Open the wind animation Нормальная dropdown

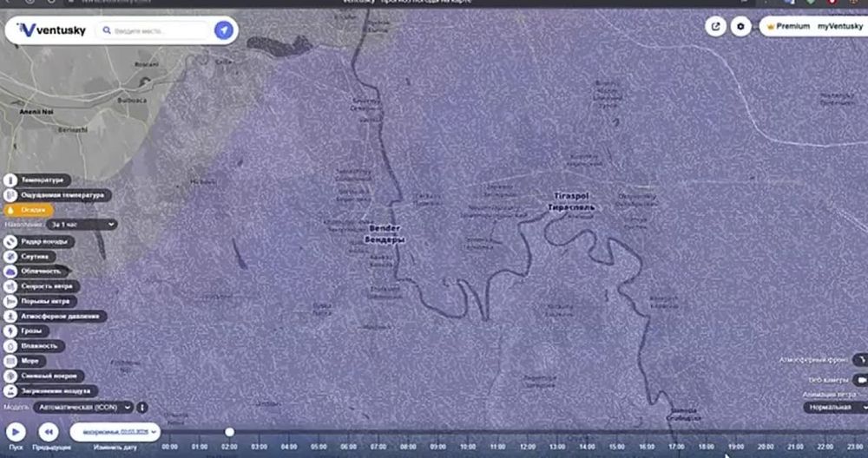coord(837,406)
